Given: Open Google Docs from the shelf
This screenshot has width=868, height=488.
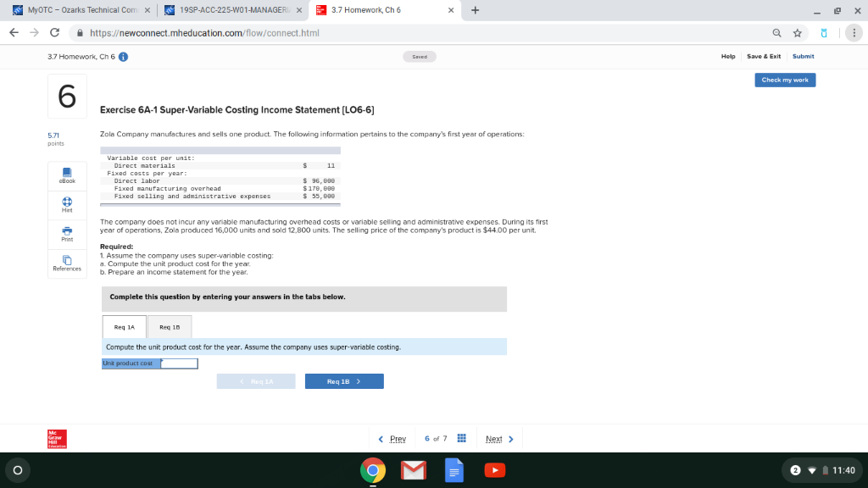Looking at the screenshot, I should [x=454, y=470].
